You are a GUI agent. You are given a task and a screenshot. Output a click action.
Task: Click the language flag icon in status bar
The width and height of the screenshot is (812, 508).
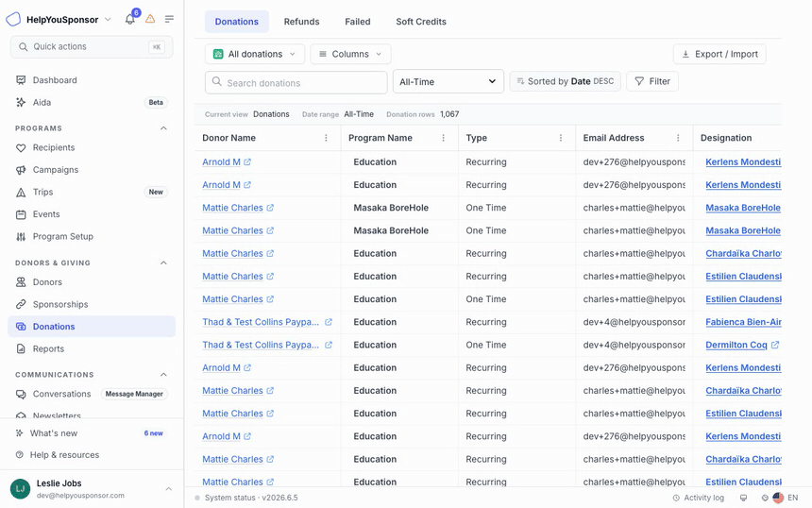coord(778,498)
